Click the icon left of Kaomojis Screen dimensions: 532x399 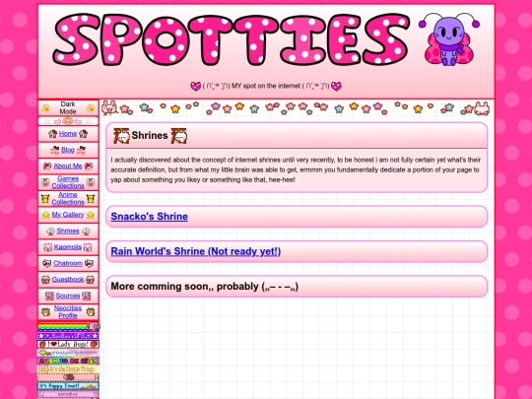[48, 247]
